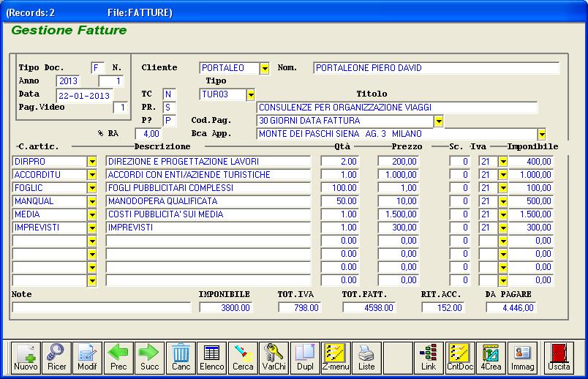Screen dimensions: 588x379
Task: Expand the ACCORDITU article code dropdown
Action: (92, 175)
